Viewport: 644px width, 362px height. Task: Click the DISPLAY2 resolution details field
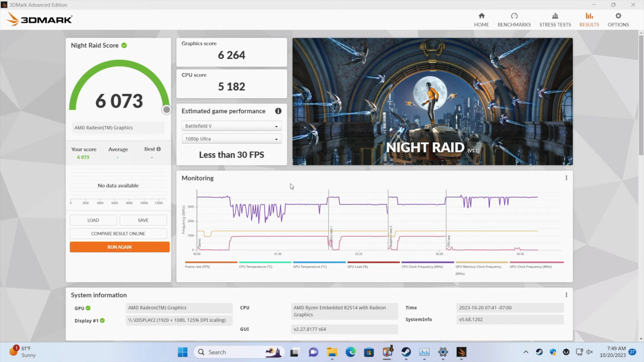pyautogui.click(x=179, y=320)
